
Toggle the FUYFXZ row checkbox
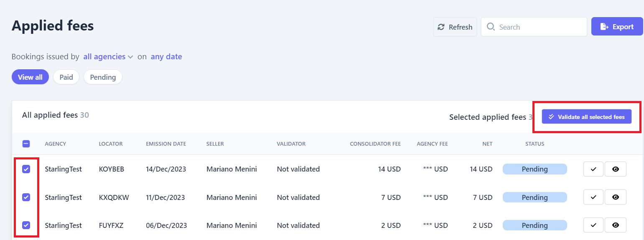[x=26, y=225]
